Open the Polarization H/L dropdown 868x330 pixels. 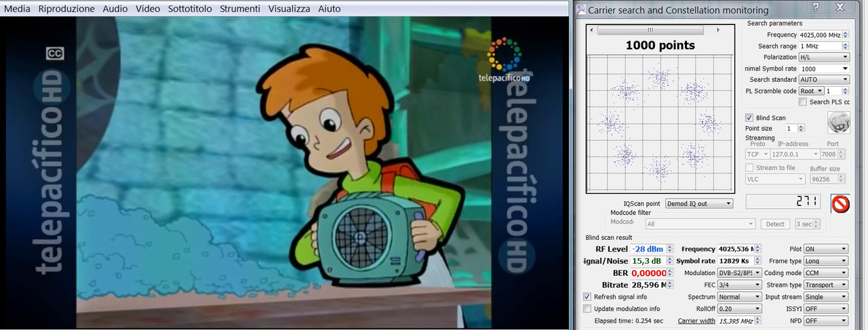824,57
